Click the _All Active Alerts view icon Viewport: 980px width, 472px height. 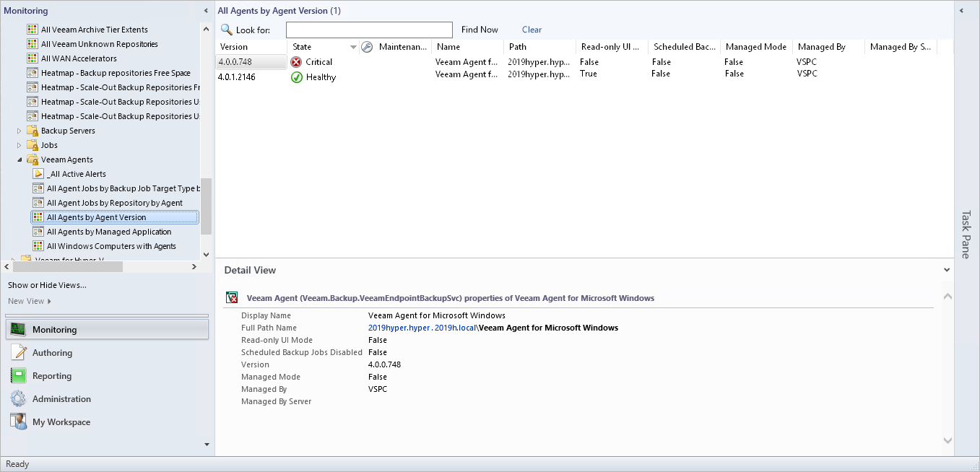(38, 174)
